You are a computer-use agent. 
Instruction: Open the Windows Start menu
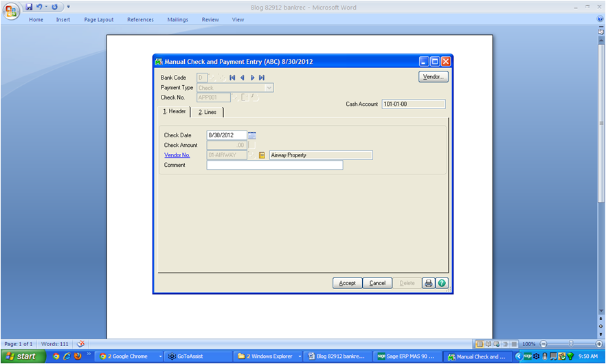21,356
